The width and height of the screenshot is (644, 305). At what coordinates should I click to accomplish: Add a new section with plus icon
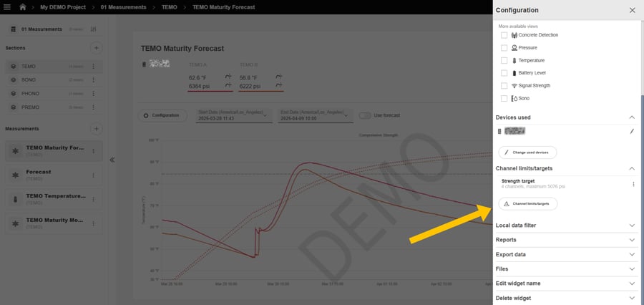click(96, 48)
